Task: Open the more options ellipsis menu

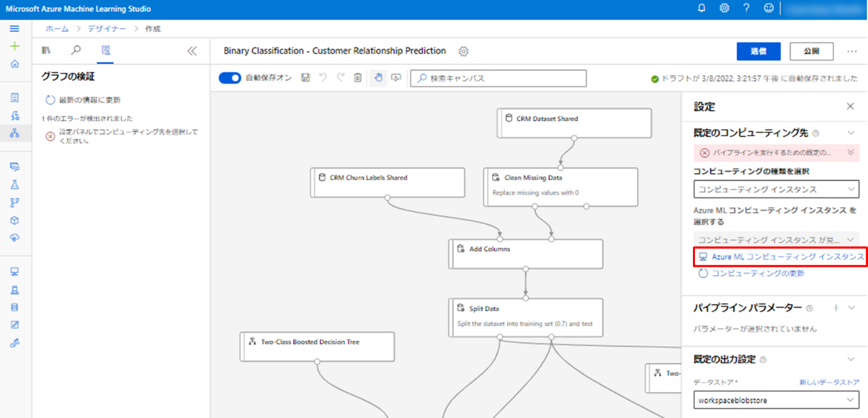Action: (852, 51)
